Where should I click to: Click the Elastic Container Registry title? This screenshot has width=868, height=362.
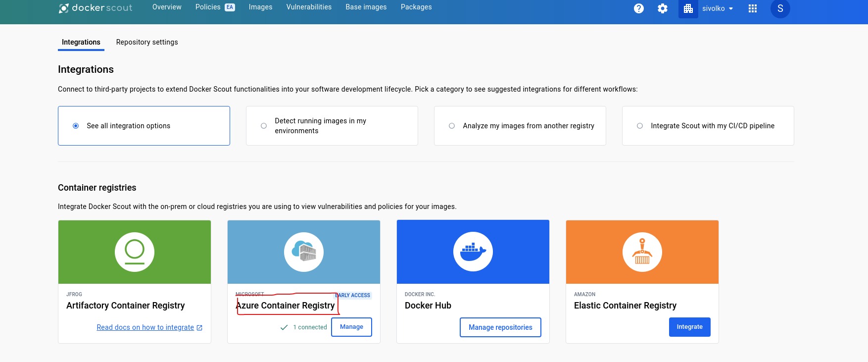click(x=625, y=306)
